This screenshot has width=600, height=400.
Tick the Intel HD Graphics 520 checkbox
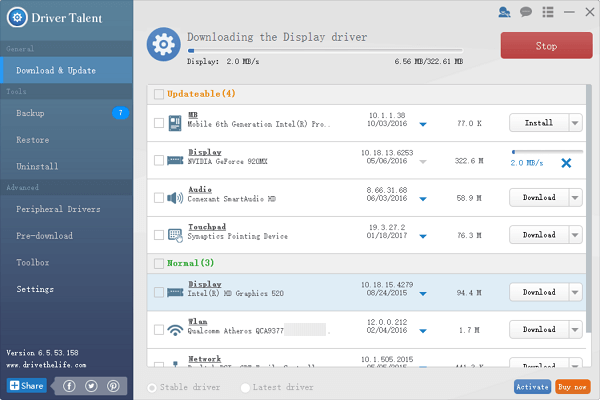coord(159,292)
